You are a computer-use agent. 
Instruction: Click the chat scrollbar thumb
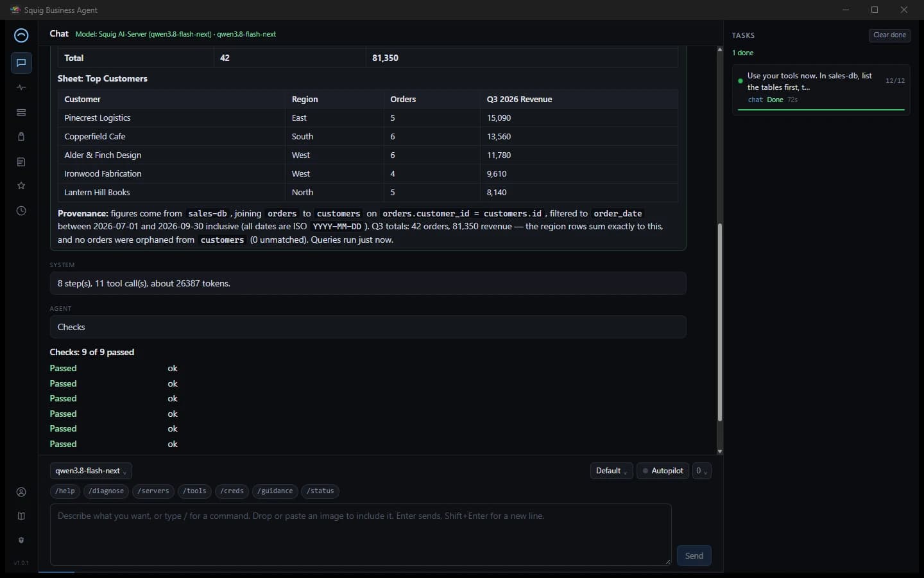click(720, 322)
